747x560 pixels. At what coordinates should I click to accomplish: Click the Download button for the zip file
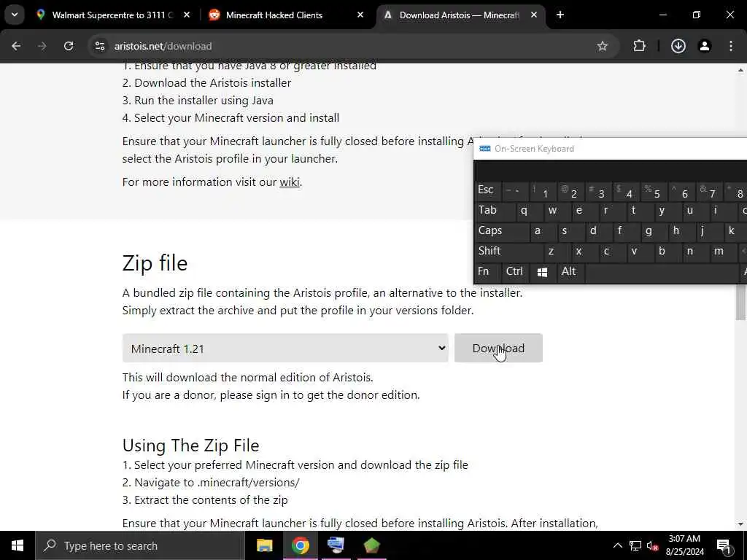tap(498, 348)
